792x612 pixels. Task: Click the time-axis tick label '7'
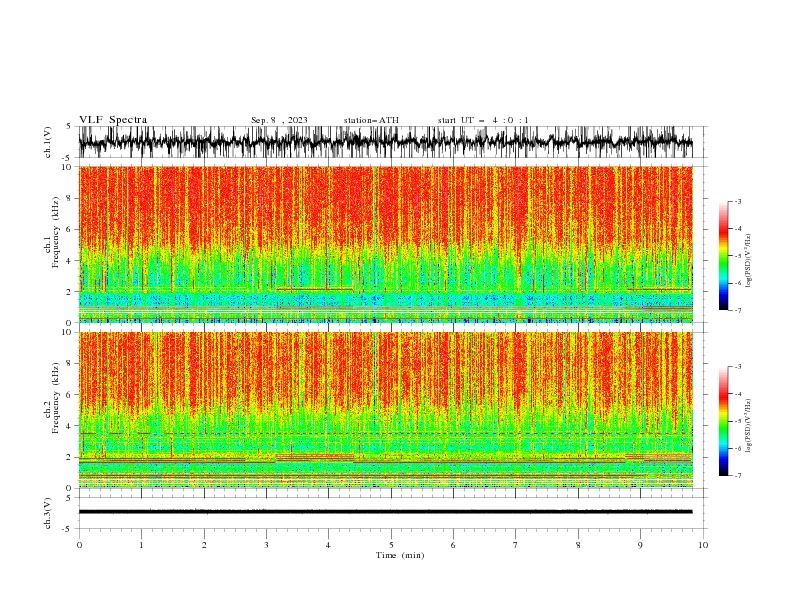516,545
